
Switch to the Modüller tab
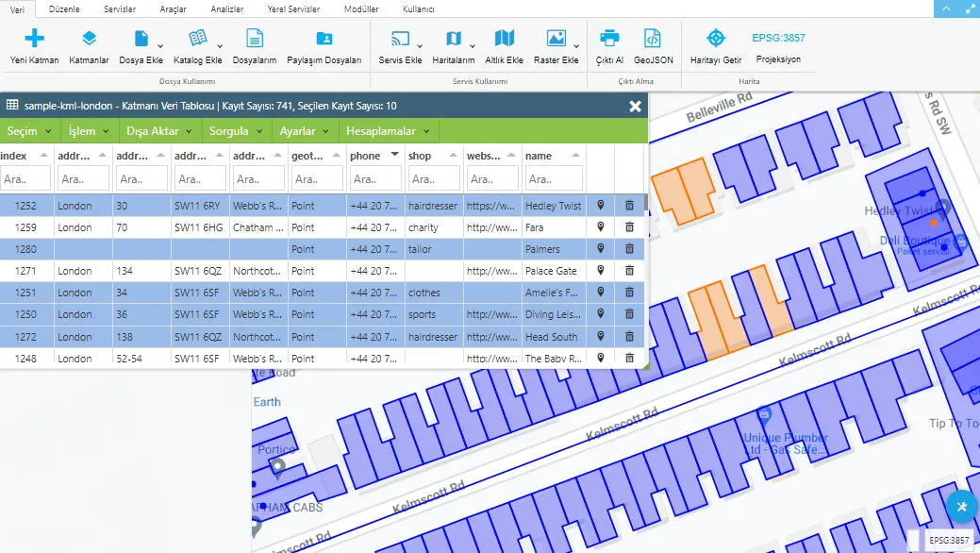click(361, 9)
